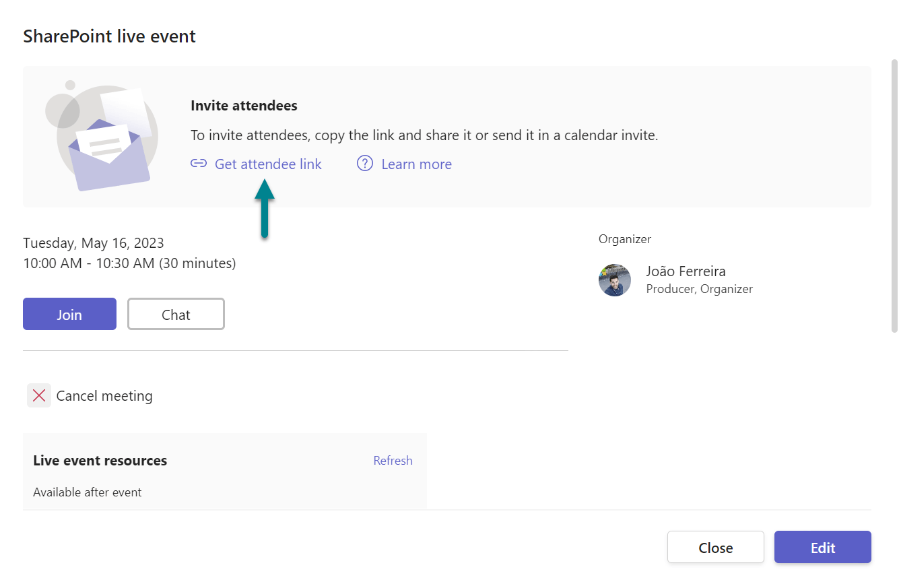Screen dimensions: 899x588
Task: Click the vertical scrollbar on the right
Action: coord(894,195)
